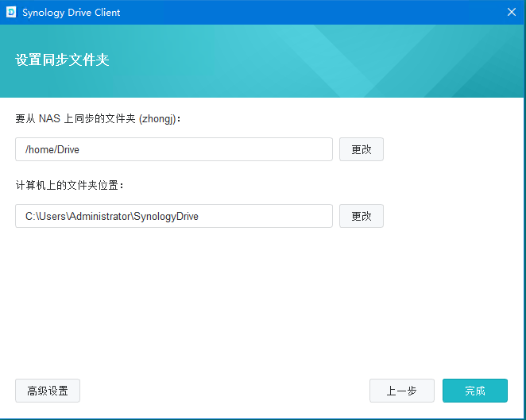
Task: Close the Synology Drive Client window
Action: point(511,13)
